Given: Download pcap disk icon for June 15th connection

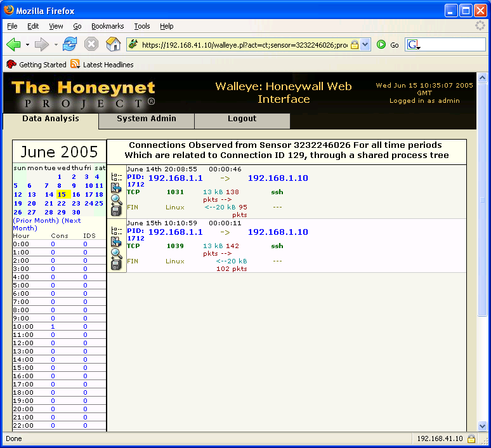Looking at the screenshot, I should click(x=116, y=265).
